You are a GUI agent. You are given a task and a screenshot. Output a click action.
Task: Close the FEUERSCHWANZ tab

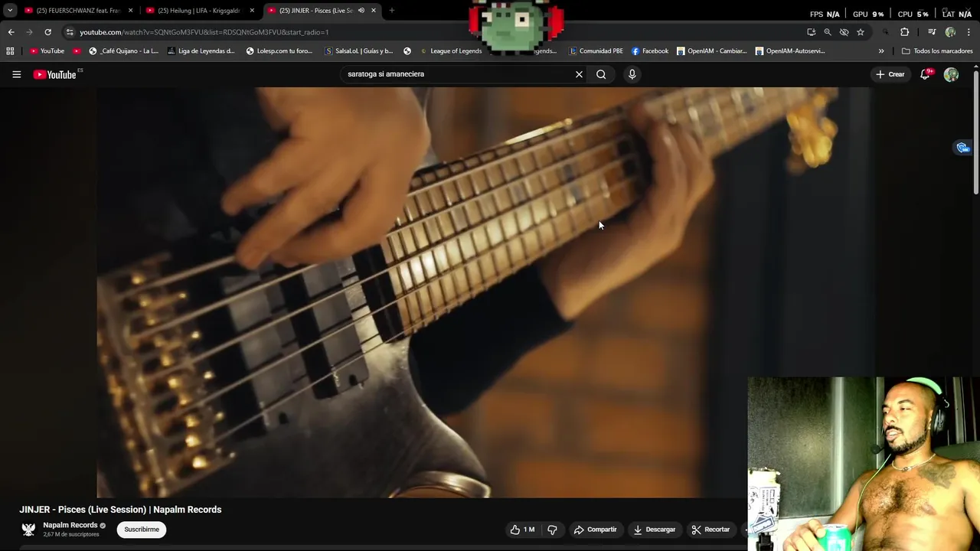point(130,11)
